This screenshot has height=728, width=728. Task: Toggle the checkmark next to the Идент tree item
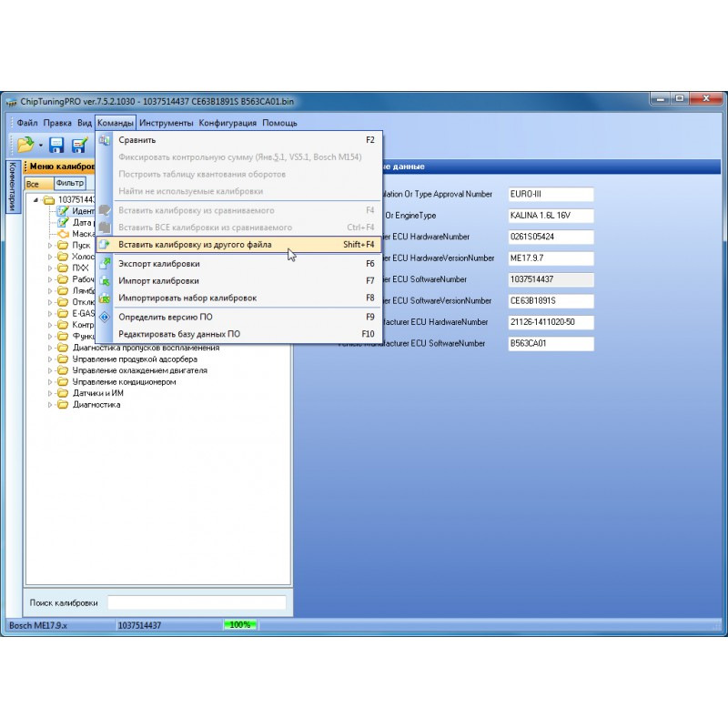point(63,211)
